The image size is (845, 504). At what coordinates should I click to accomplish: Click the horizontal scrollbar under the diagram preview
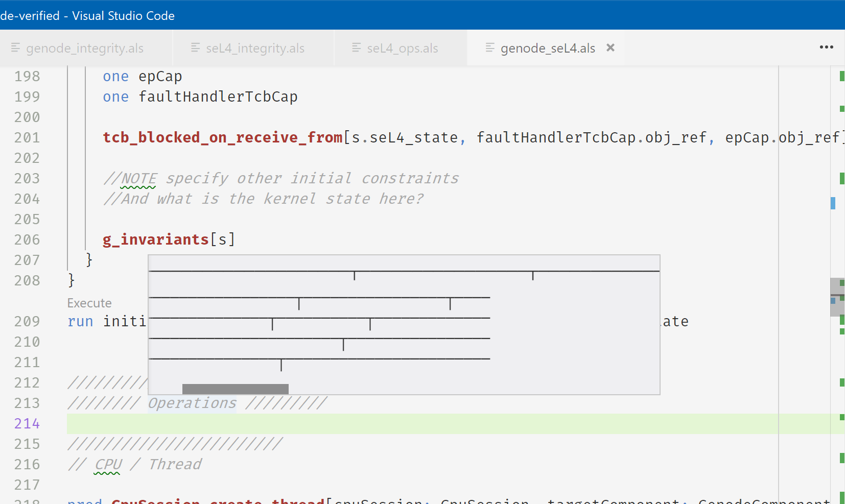pos(236,388)
